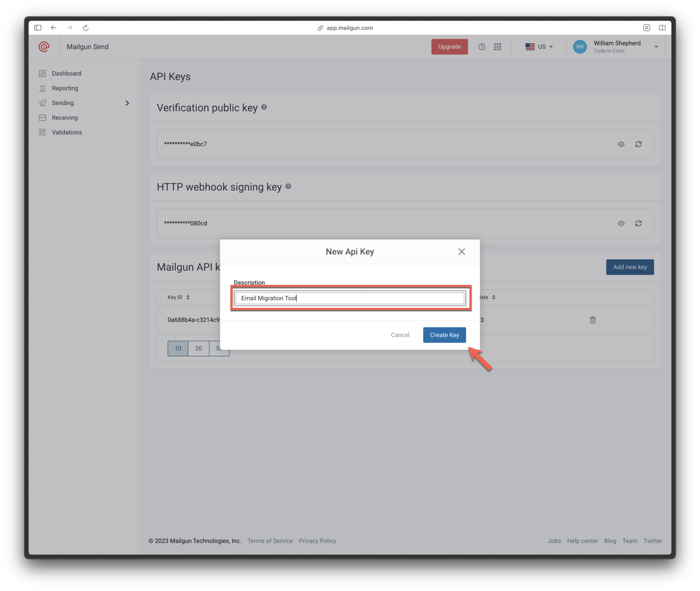Open the Blog footer link
Screen dimensions: 700x591
click(610, 541)
